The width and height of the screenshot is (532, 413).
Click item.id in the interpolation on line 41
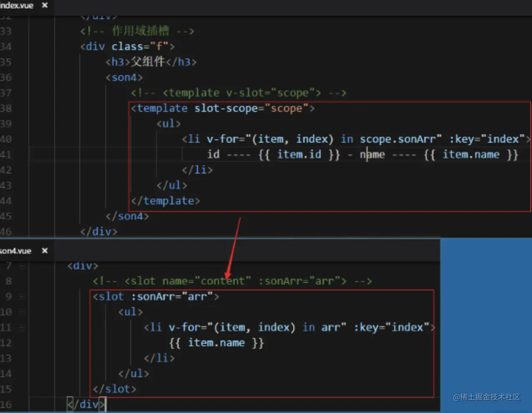[299, 154]
